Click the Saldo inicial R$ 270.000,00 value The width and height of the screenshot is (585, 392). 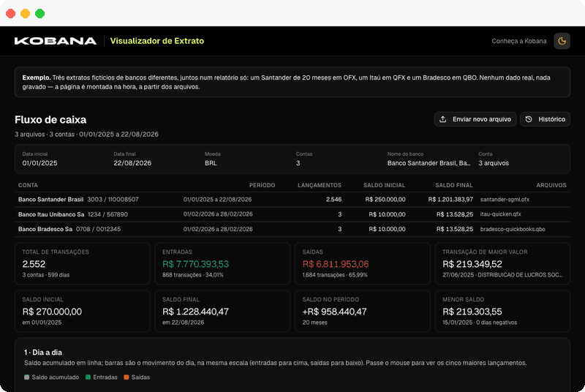[52, 312]
